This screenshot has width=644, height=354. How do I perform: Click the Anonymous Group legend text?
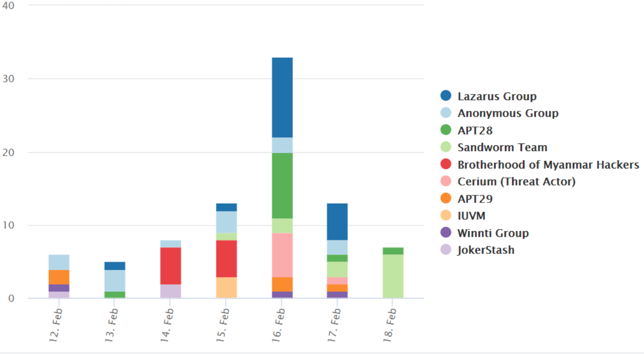[508, 113]
